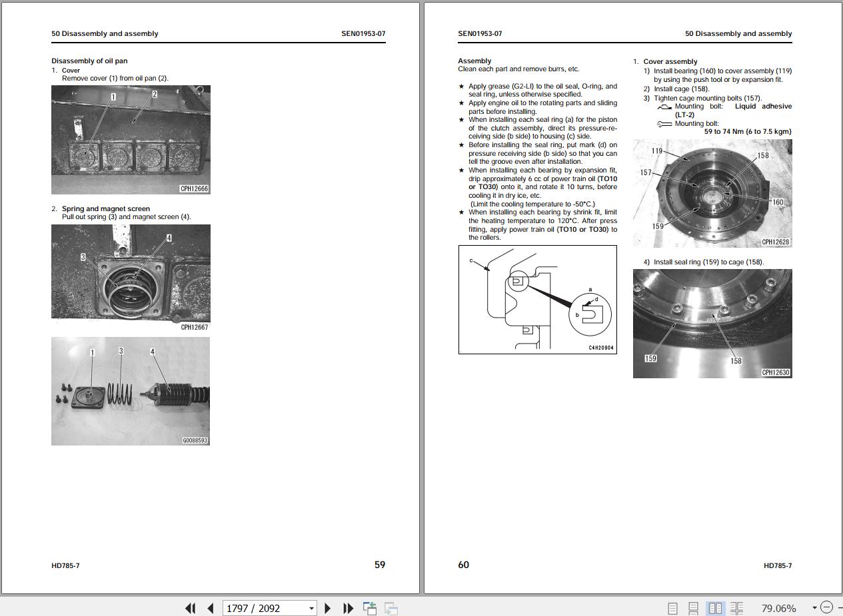Click photo CPH12630 of the seal ring
The image size is (843, 616).
click(712, 324)
